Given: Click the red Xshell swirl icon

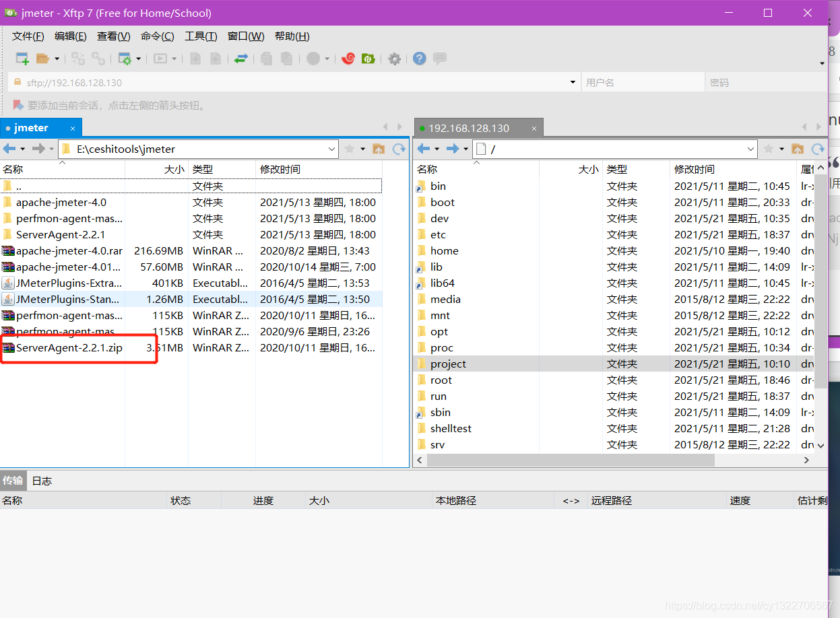Looking at the screenshot, I should [348, 59].
